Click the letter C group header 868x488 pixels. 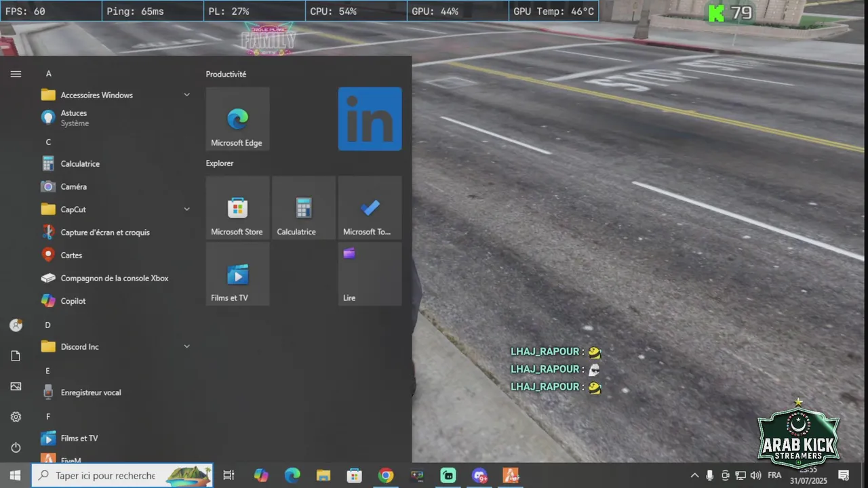pos(48,142)
